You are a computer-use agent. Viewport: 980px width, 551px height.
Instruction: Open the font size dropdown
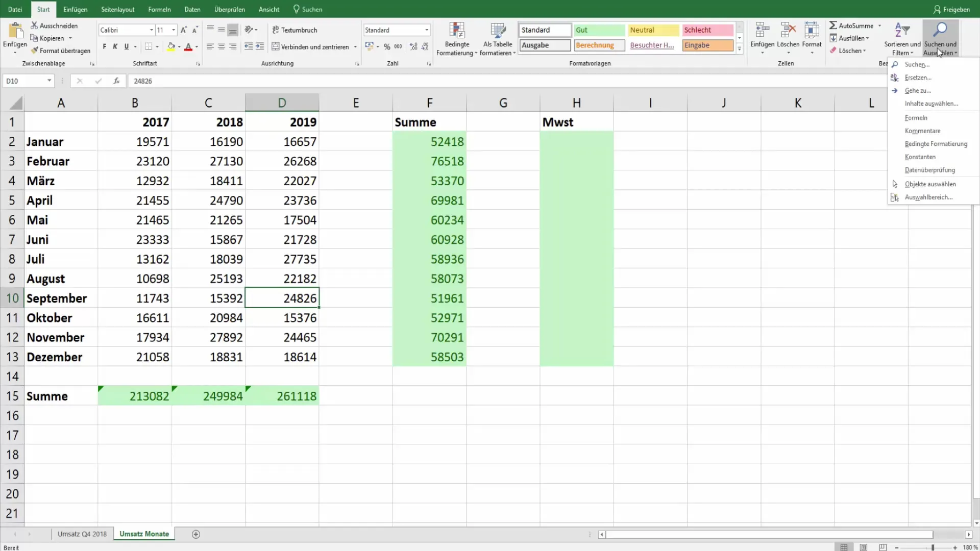[x=174, y=30]
